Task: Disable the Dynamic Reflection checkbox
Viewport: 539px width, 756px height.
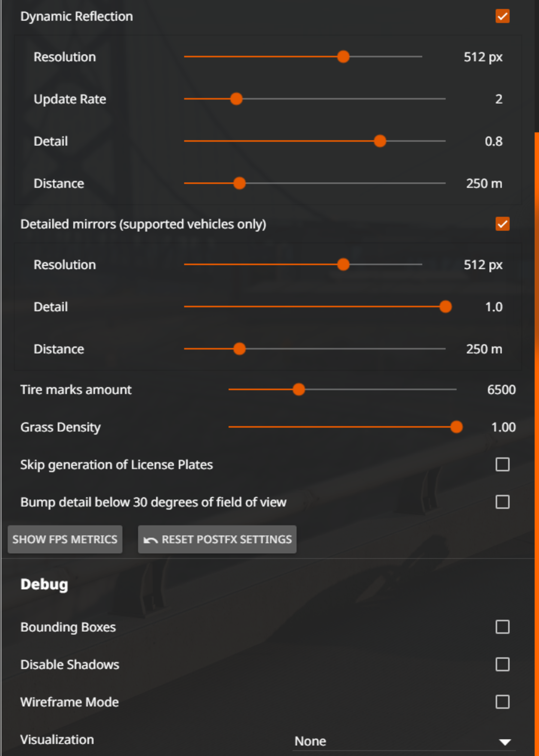Action: pyautogui.click(x=503, y=16)
